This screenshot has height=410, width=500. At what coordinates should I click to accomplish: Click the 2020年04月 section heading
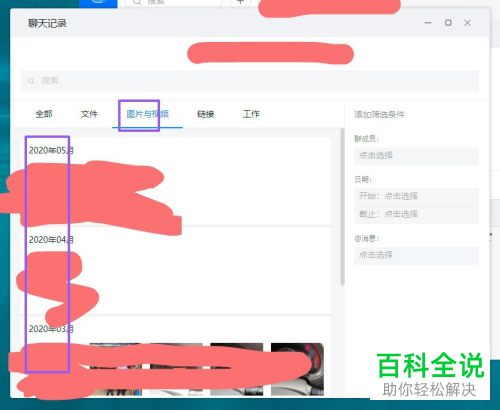[51, 240]
